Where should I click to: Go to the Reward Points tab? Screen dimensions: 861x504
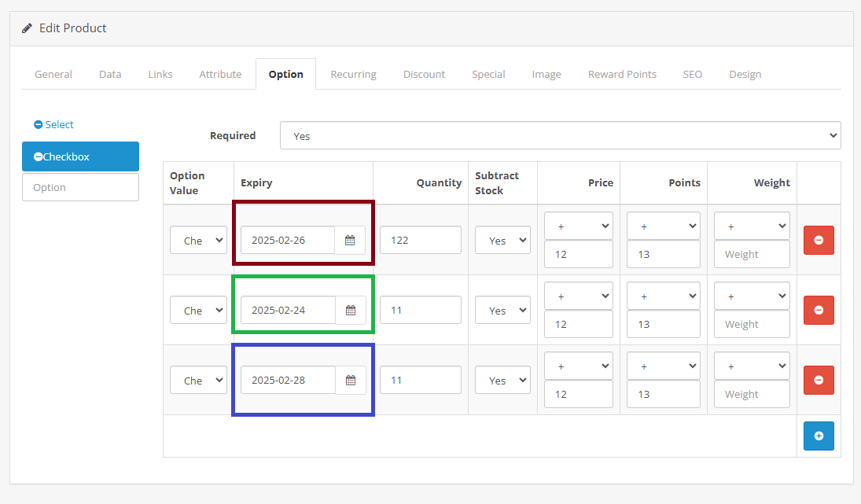pyautogui.click(x=621, y=75)
